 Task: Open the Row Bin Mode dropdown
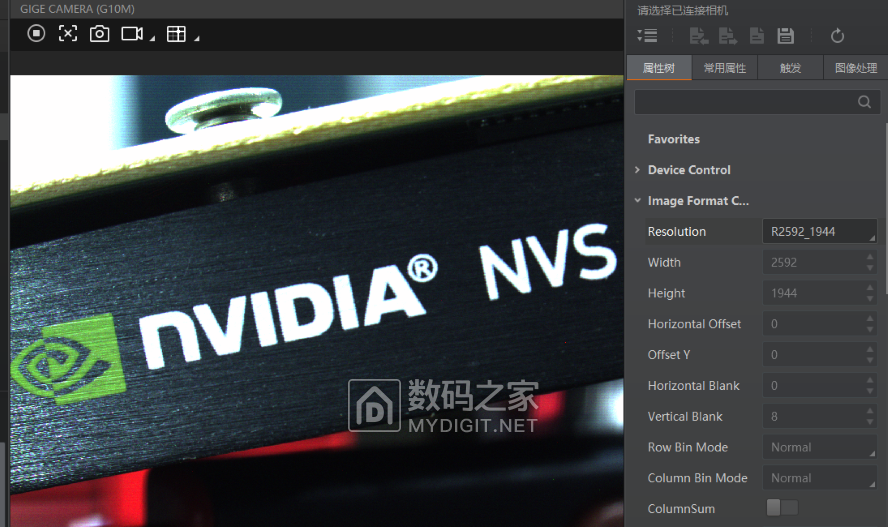point(820,447)
